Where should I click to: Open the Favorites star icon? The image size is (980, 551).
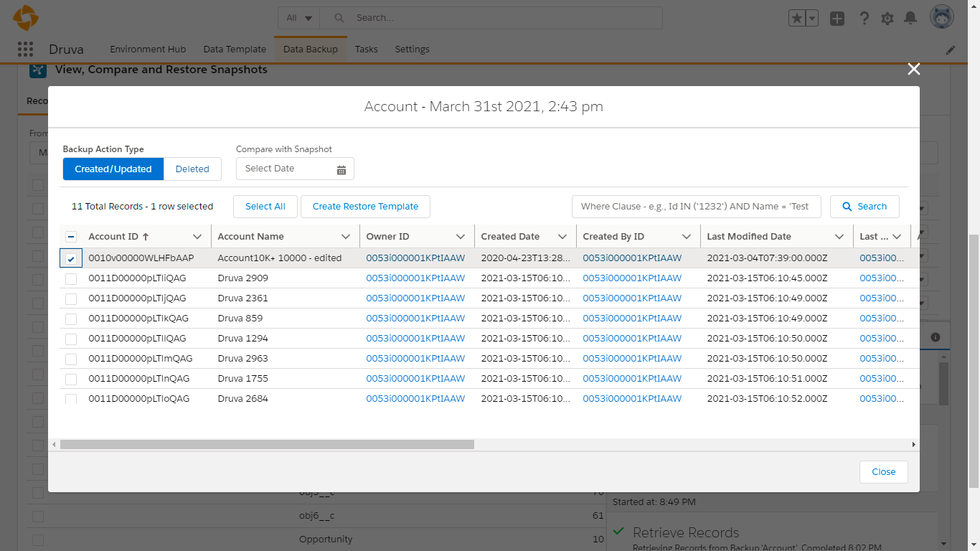(x=797, y=18)
